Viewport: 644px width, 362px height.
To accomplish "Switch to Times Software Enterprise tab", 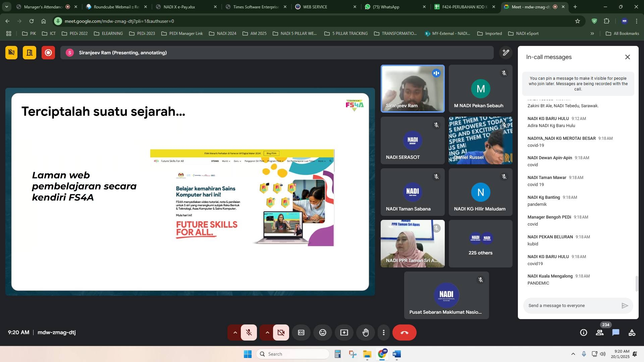I will coord(256,7).
